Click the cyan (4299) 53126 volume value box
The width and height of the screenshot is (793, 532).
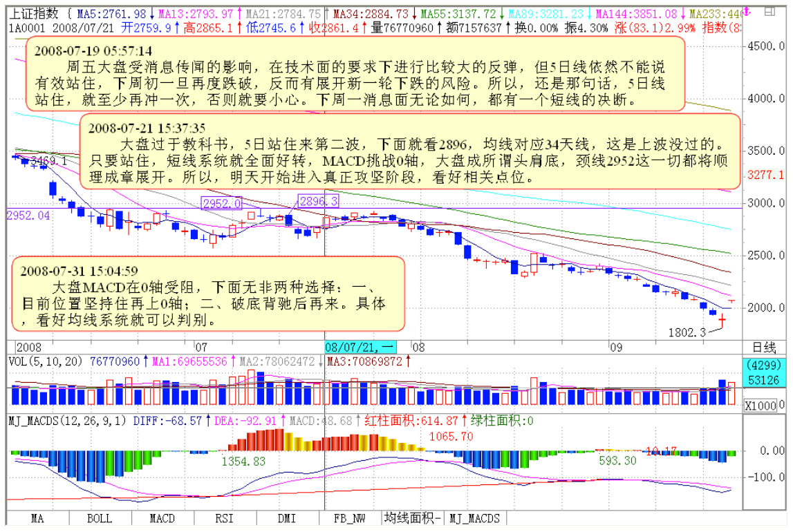tap(764, 372)
